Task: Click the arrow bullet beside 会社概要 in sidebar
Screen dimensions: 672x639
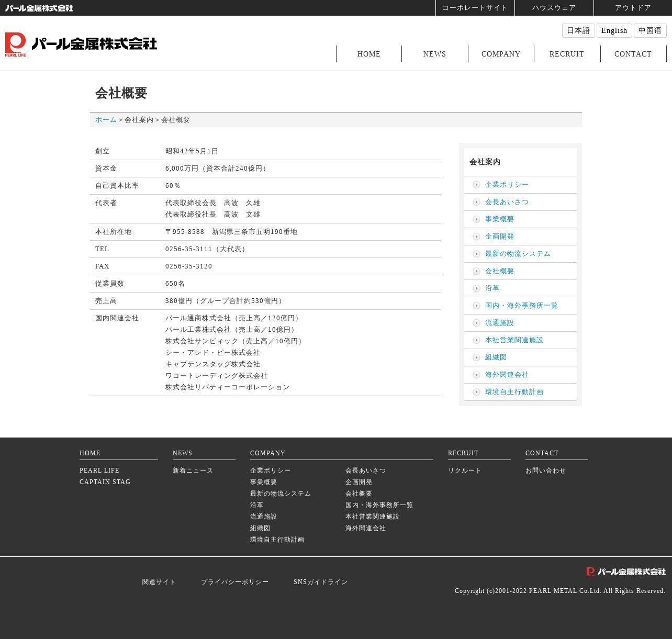Action: pos(476,271)
